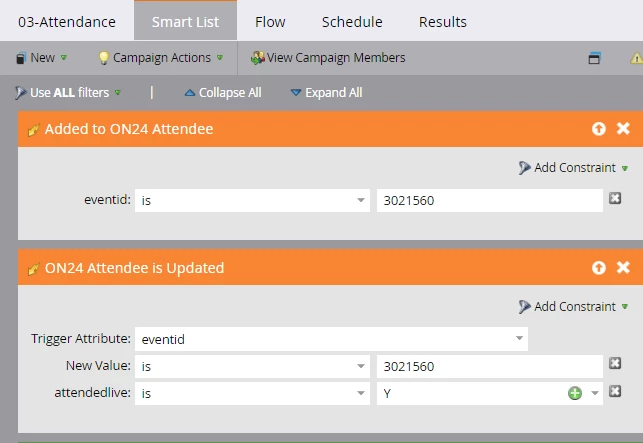Image resolution: width=643 pixels, height=443 pixels.
Task: Open Trigger Attribute eventid dropdown
Action: point(331,339)
